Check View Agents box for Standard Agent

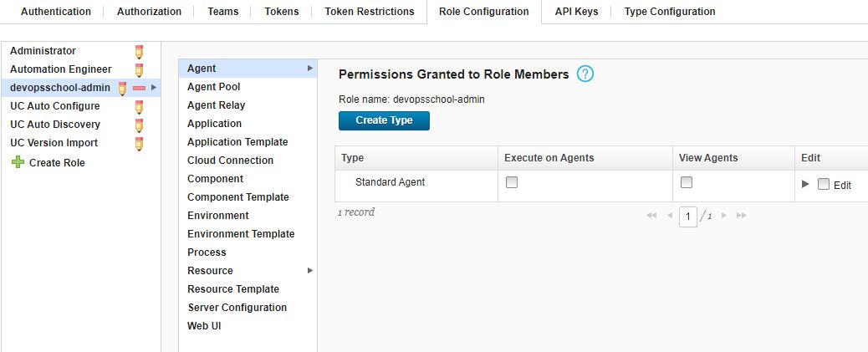click(687, 182)
